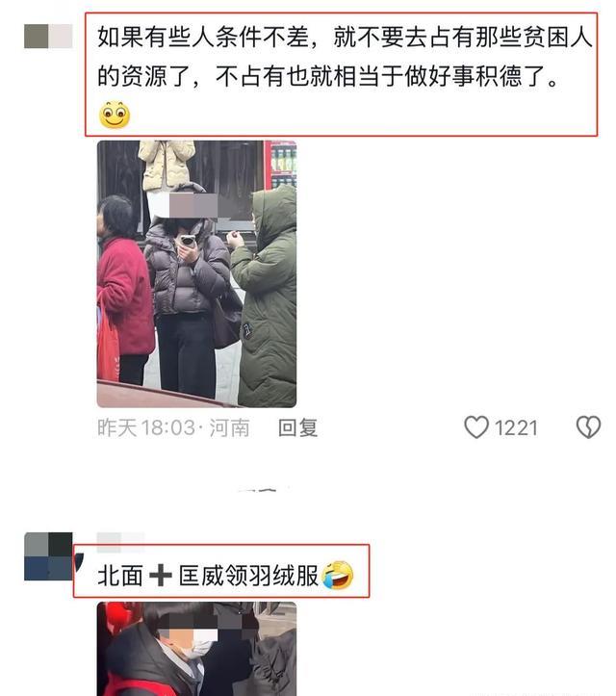This screenshot has height=696, width=616.
Task: Open the second commenter's avatar
Action: click(48, 556)
